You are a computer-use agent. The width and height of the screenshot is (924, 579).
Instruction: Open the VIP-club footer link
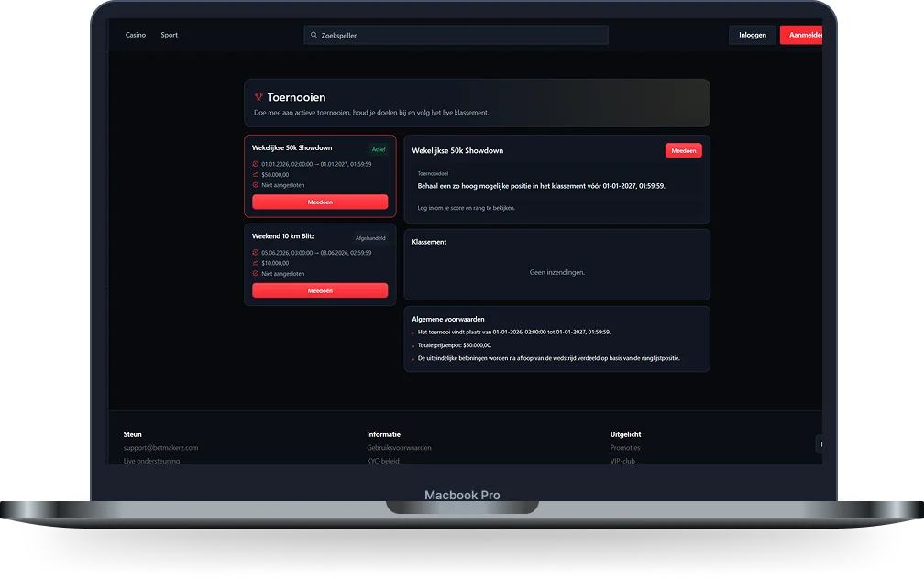[623, 461]
